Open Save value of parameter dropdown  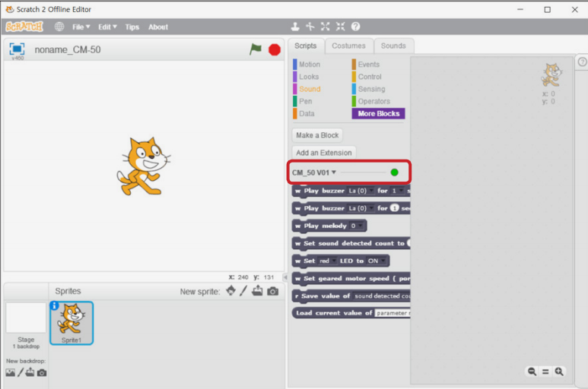pos(381,296)
